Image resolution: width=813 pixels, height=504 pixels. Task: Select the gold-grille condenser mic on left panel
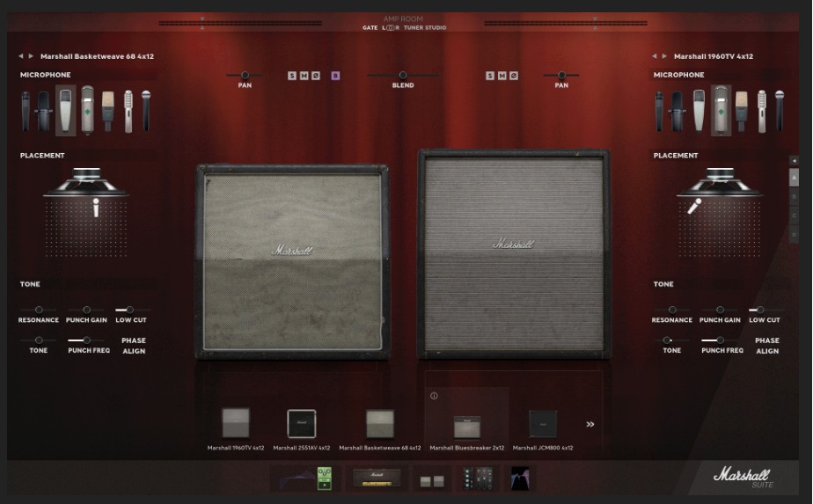(108, 111)
